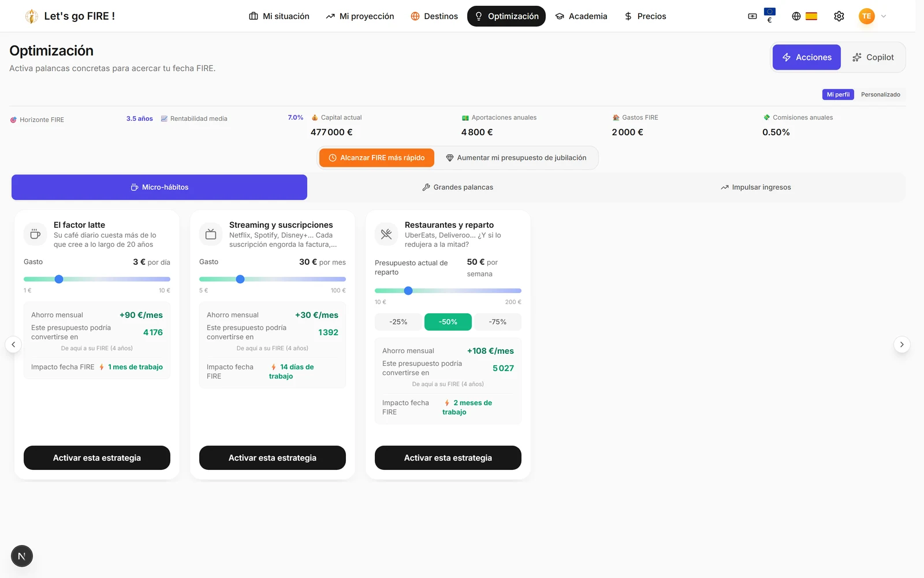Click the round N badge icon
The width and height of the screenshot is (924, 578).
(x=22, y=556)
